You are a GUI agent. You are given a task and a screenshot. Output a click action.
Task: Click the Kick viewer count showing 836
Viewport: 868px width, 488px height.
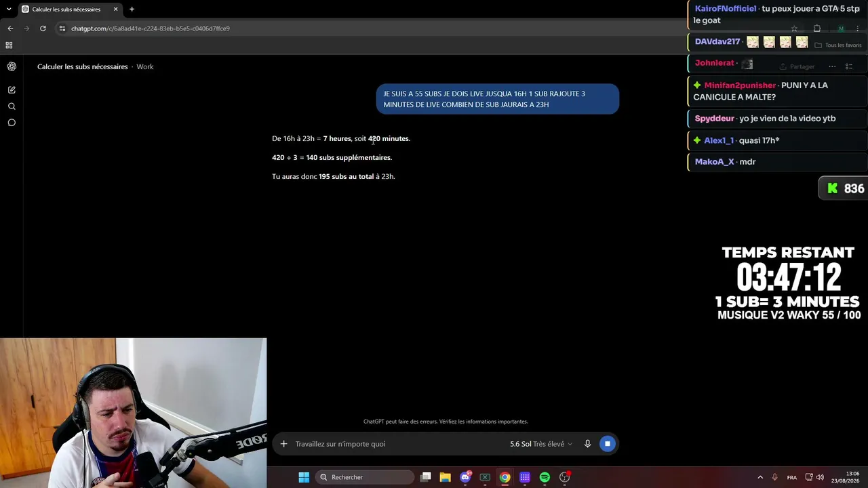click(845, 189)
